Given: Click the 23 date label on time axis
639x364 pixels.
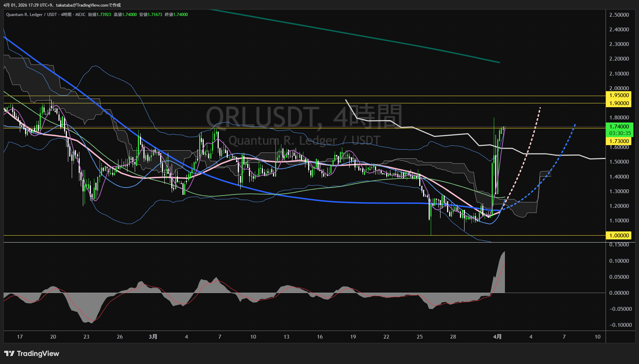Looking at the screenshot, I should (86, 337).
